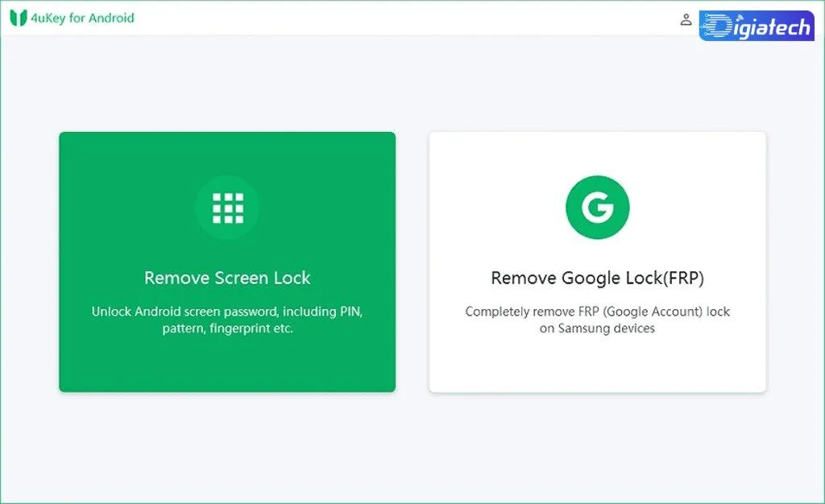Click the 'on Samsung devices' text line
This screenshot has height=504, width=825.
[597, 328]
